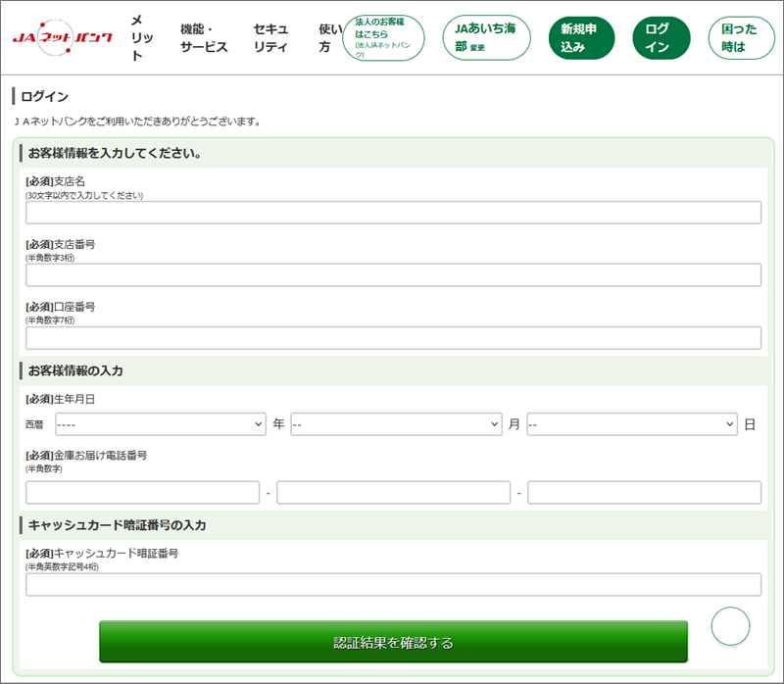Open the セキュリティ menu item

coord(270,38)
